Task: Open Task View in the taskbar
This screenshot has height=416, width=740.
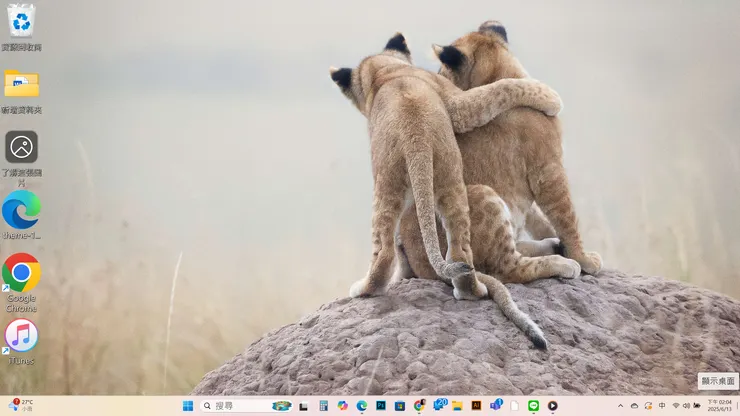Action: point(303,406)
